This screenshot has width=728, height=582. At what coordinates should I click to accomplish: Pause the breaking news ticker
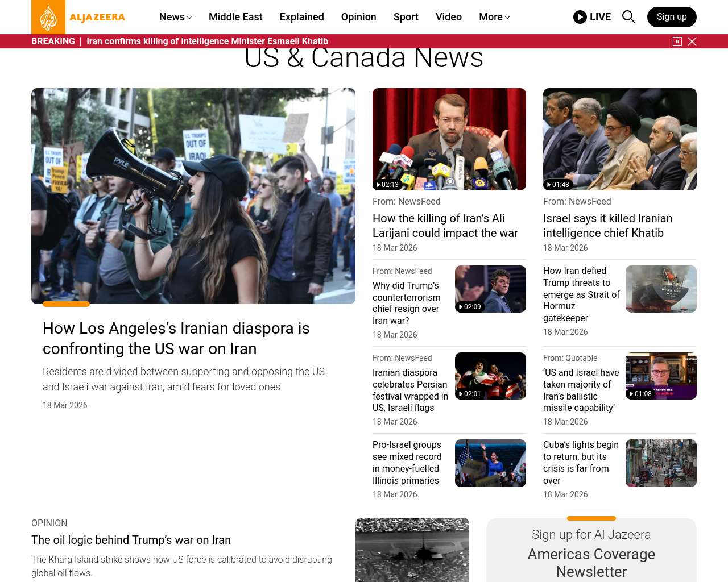677,41
